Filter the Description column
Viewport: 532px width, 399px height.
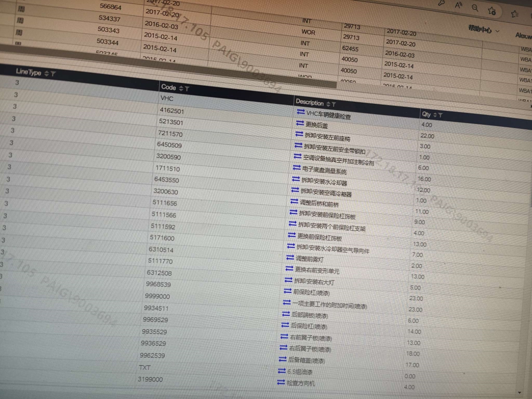coord(334,104)
